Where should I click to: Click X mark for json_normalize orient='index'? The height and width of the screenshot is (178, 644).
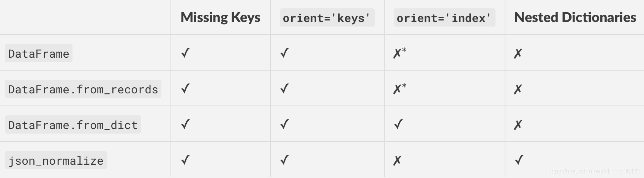click(397, 161)
